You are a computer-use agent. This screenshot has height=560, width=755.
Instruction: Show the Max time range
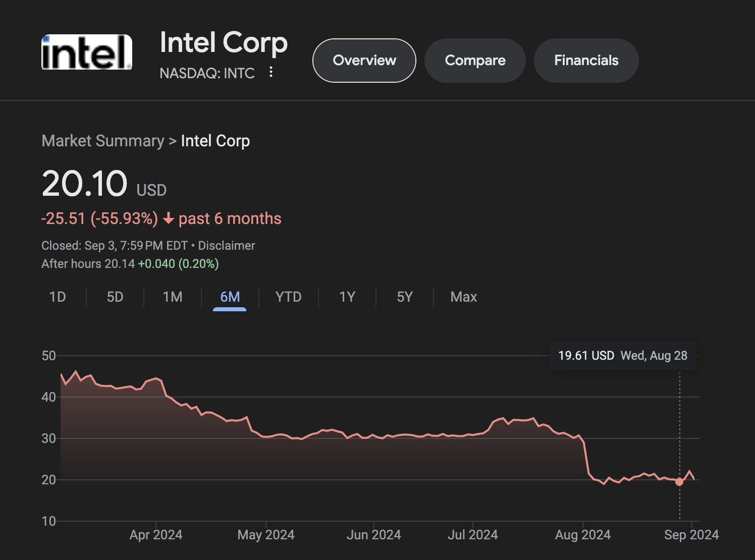[x=463, y=297]
